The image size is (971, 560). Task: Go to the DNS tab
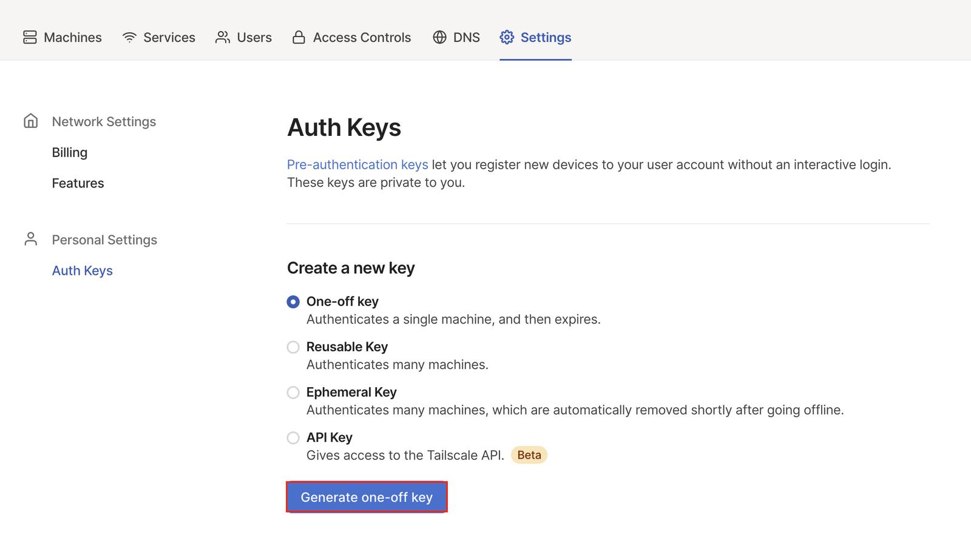pos(466,38)
